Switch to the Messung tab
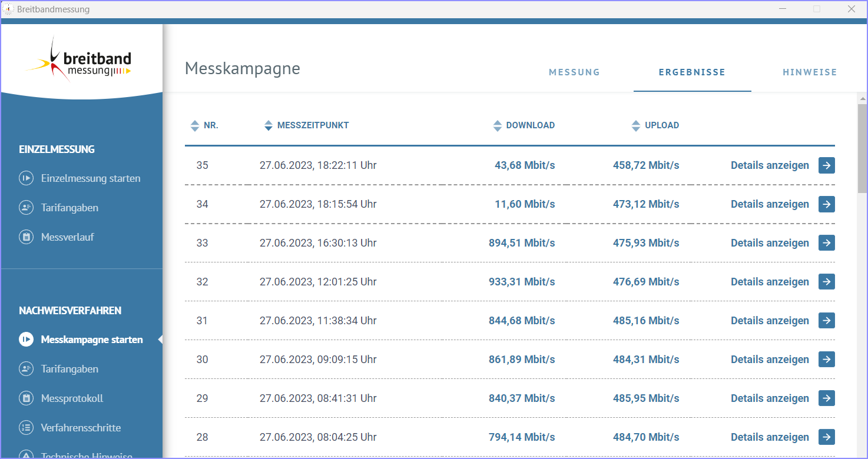The height and width of the screenshot is (459, 868). [574, 72]
